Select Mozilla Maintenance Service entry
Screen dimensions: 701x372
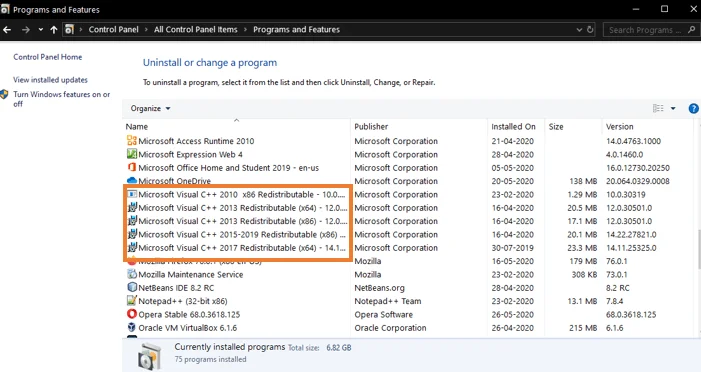click(x=191, y=275)
